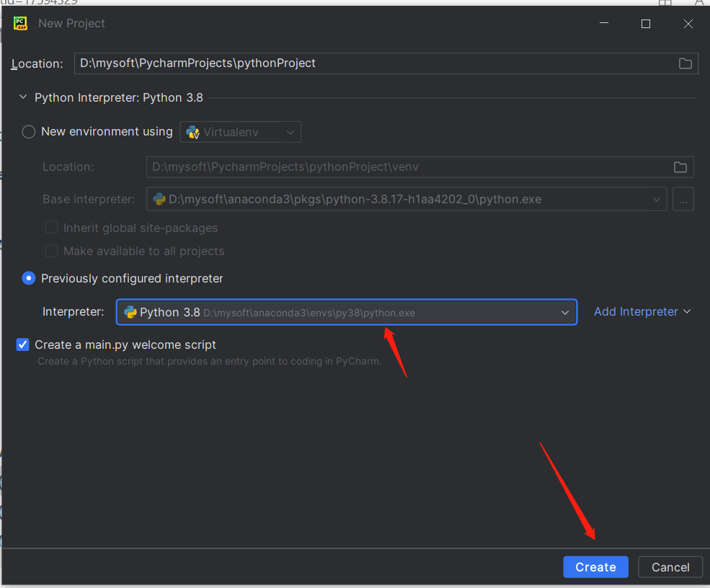
Task: Expand the Base interpreter dropdown
Action: [656, 199]
